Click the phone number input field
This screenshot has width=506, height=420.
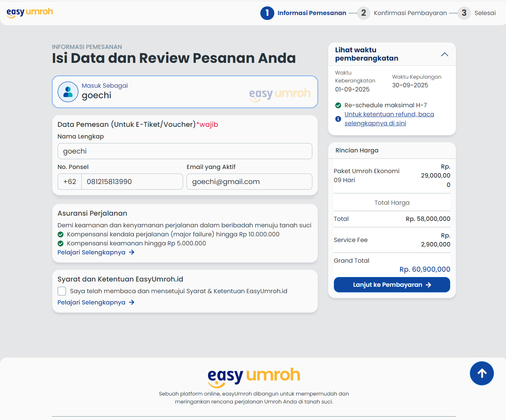(132, 182)
